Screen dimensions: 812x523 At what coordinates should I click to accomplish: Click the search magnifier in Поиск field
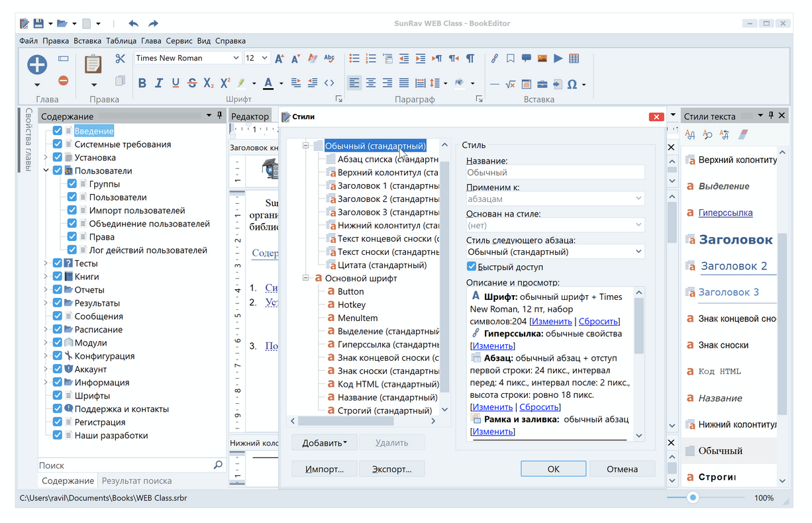218,465
